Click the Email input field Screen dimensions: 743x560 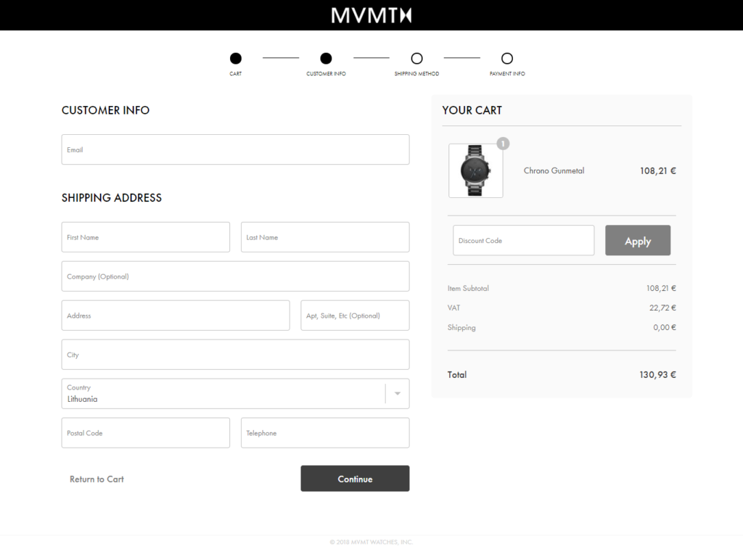235,149
